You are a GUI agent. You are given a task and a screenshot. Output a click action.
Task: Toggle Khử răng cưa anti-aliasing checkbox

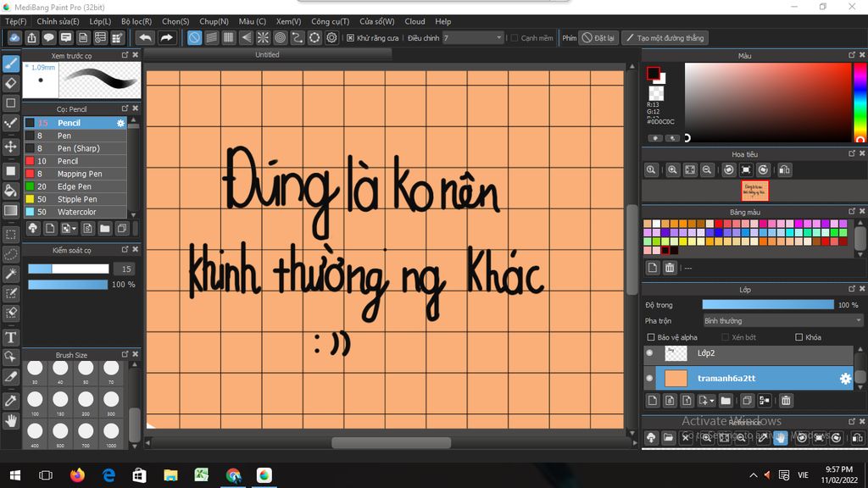coord(350,37)
